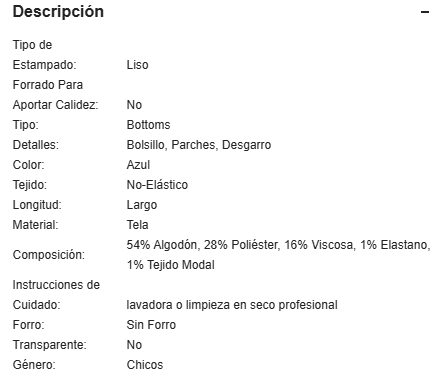The height and width of the screenshot is (376, 446).
Task: Click the Chicos gender value
Action: [x=145, y=365]
